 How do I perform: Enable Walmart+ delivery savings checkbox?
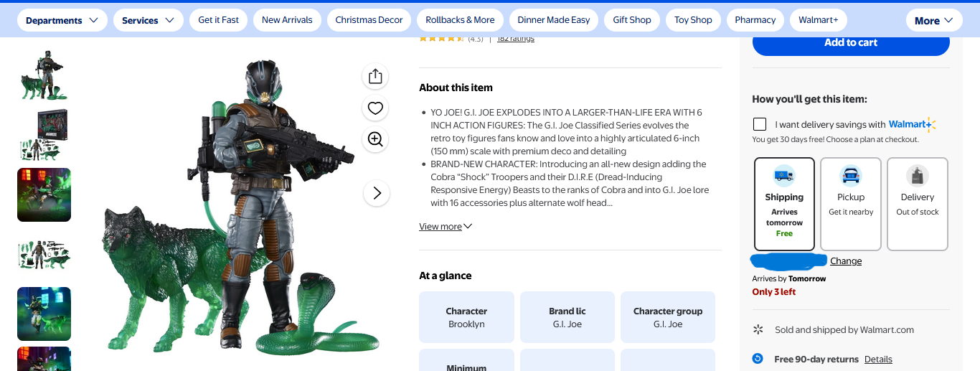[x=760, y=124]
